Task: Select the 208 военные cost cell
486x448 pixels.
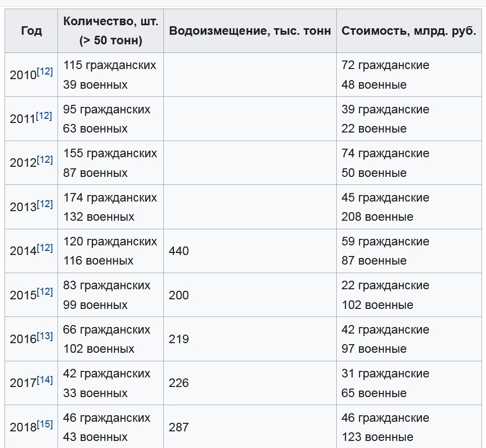Action: pos(377,217)
